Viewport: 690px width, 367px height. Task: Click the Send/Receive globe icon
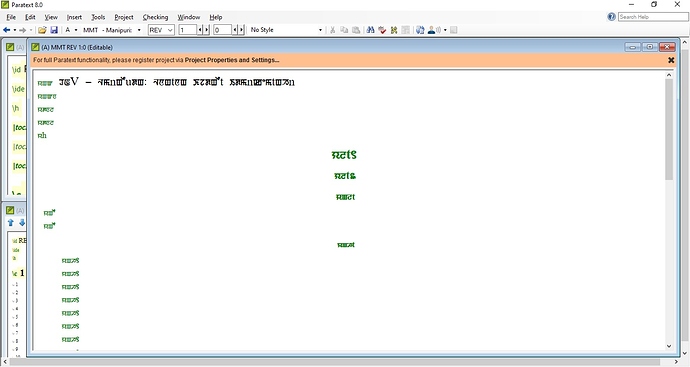click(420, 30)
